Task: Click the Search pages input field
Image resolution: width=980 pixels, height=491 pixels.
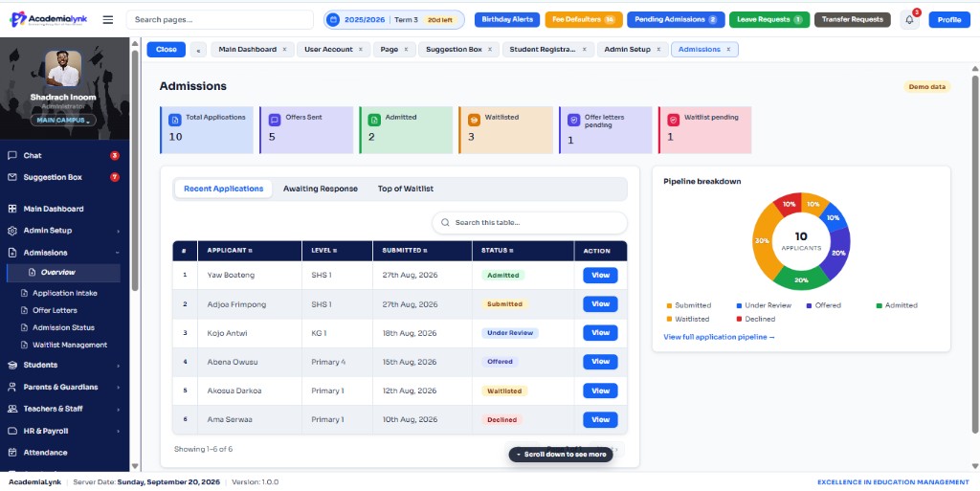Action: tap(219, 19)
